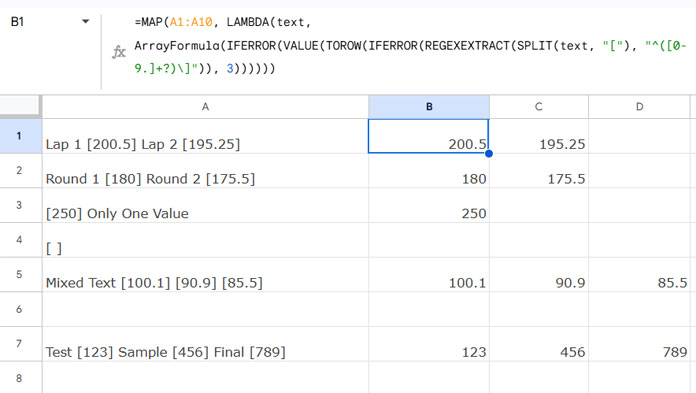Select the column A header
Image resolution: width=696 pixels, height=393 pixels.
[205, 107]
